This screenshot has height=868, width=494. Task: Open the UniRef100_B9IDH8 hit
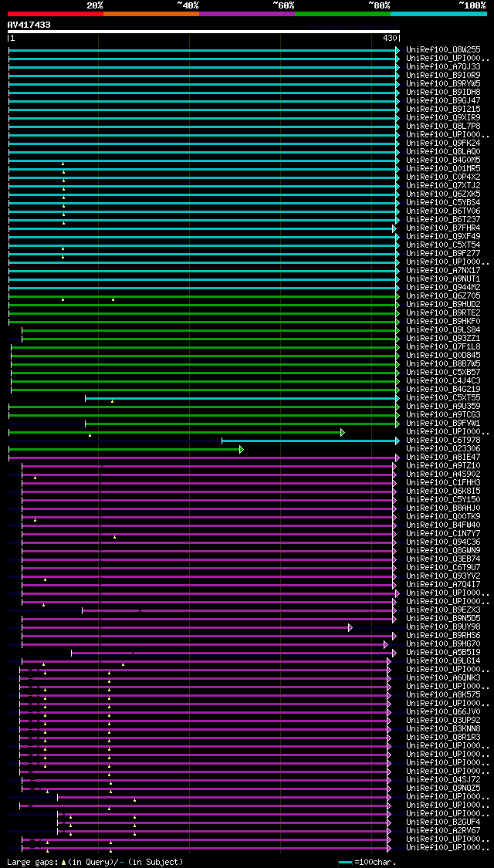tap(443, 92)
